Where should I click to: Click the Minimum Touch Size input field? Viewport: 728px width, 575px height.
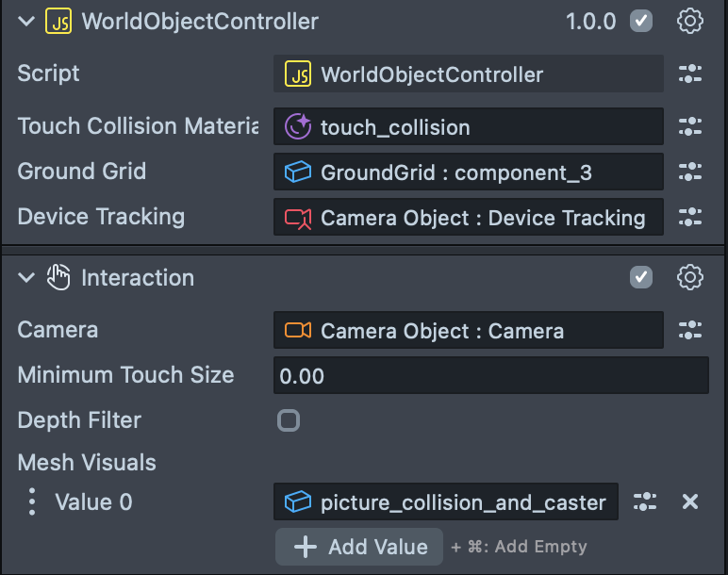coord(490,375)
